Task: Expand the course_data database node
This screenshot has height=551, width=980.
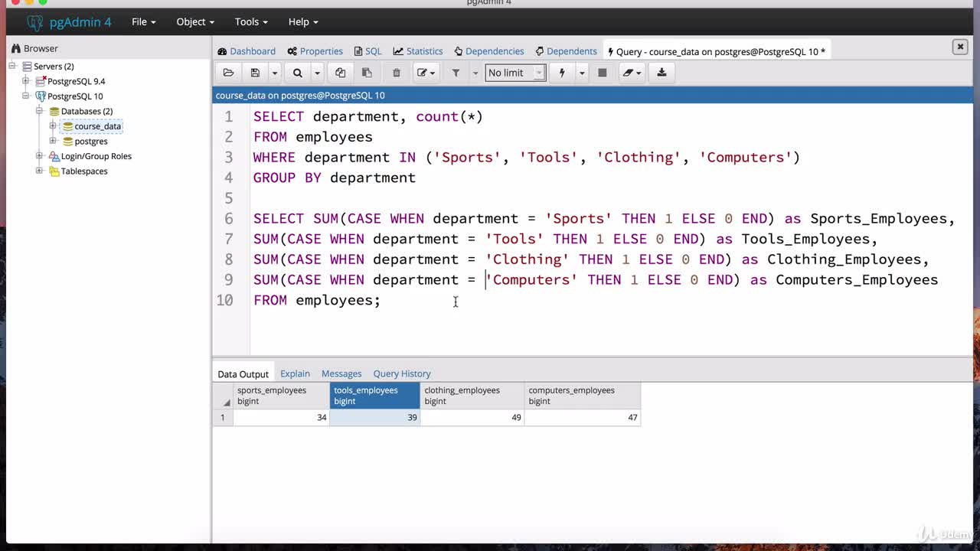Action: coord(53,126)
